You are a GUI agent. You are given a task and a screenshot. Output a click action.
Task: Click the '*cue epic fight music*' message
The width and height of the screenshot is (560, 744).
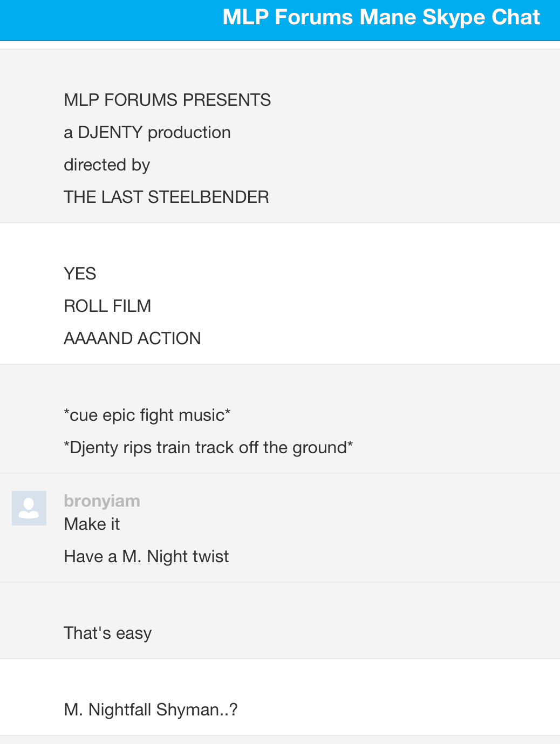(147, 415)
